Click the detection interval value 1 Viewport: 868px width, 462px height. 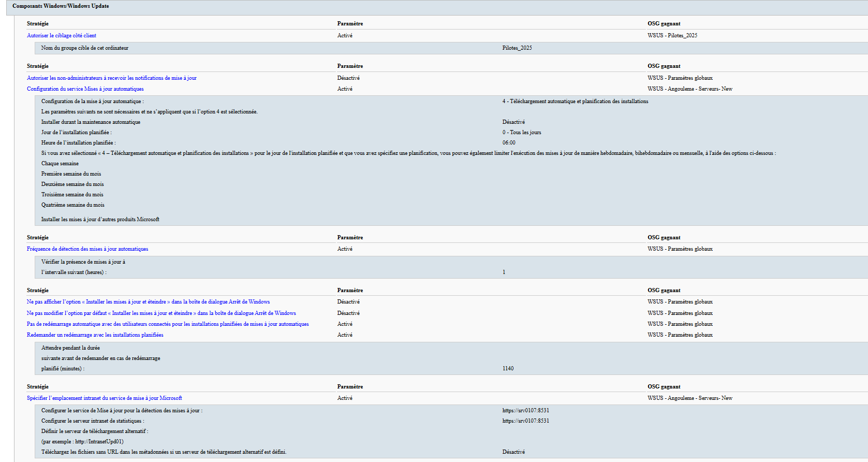[x=504, y=272]
